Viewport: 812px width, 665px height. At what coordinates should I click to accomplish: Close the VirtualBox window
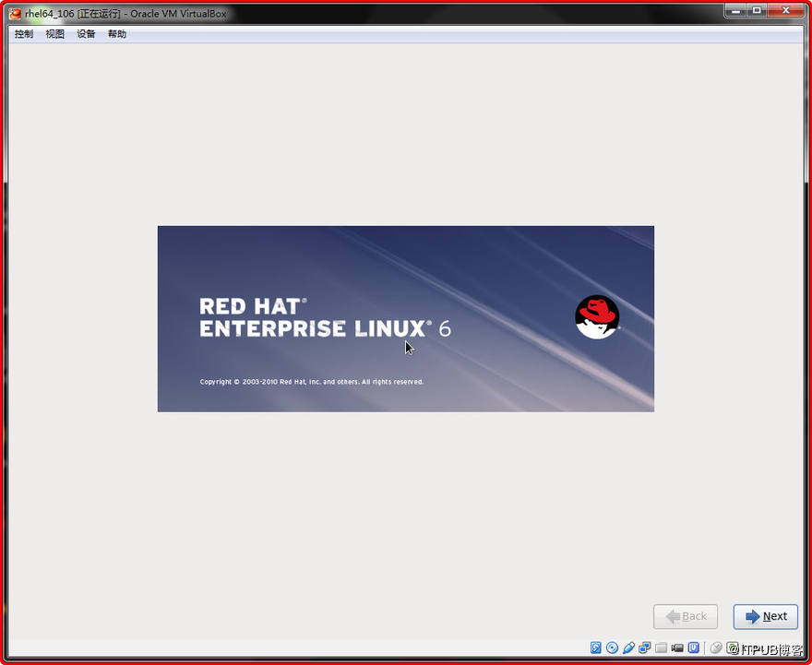(785, 11)
